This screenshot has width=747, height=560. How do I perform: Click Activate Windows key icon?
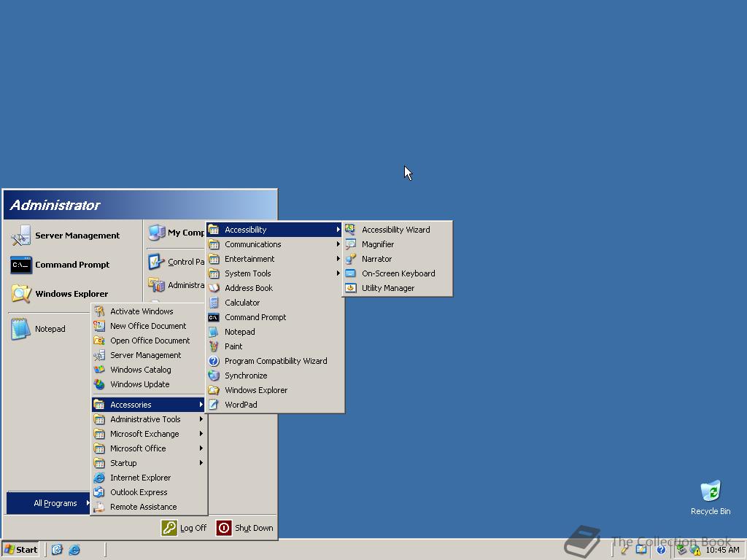pyautogui.click(x=99, y=311)
